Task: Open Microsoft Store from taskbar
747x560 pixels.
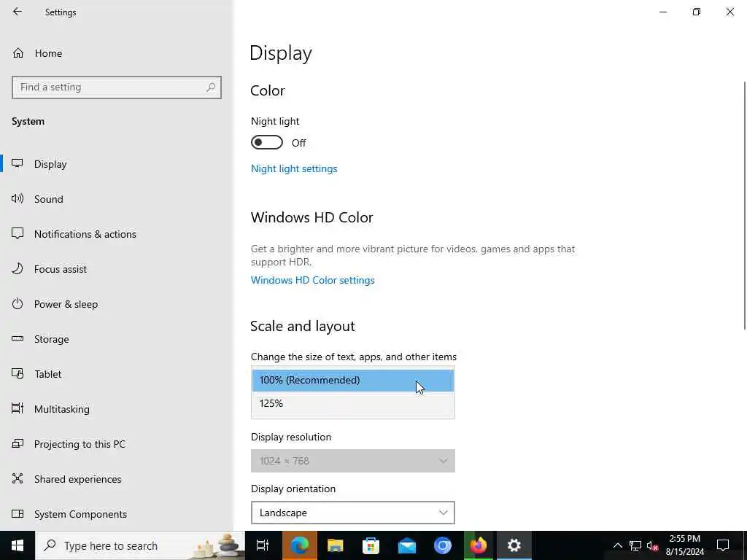Action: pos(371,545)
